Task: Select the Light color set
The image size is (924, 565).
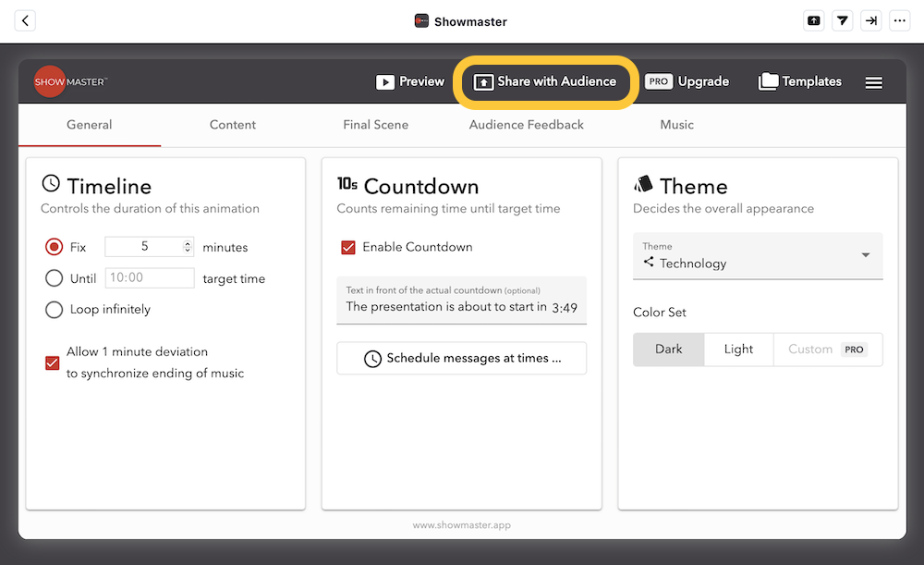Action: coord(738,350)
